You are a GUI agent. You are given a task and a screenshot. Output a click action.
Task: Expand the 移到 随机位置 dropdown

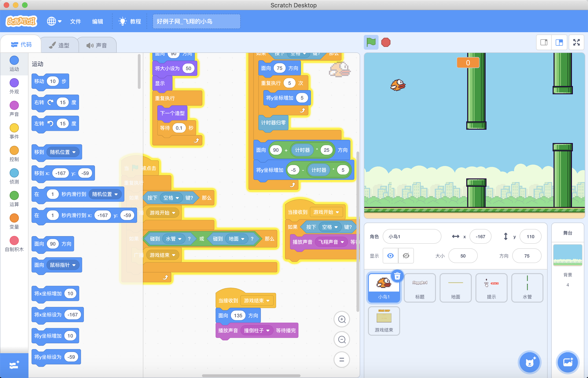(x=63, y=152)
